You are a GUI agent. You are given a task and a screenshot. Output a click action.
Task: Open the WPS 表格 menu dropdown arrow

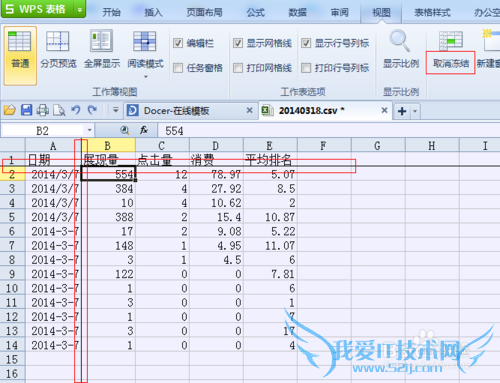click(x=80, y=9)
